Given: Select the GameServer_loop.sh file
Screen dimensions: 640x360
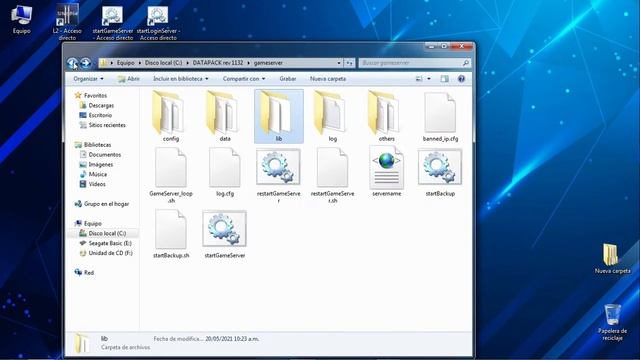Looking at the screenshot, I should tap(171, 176).
